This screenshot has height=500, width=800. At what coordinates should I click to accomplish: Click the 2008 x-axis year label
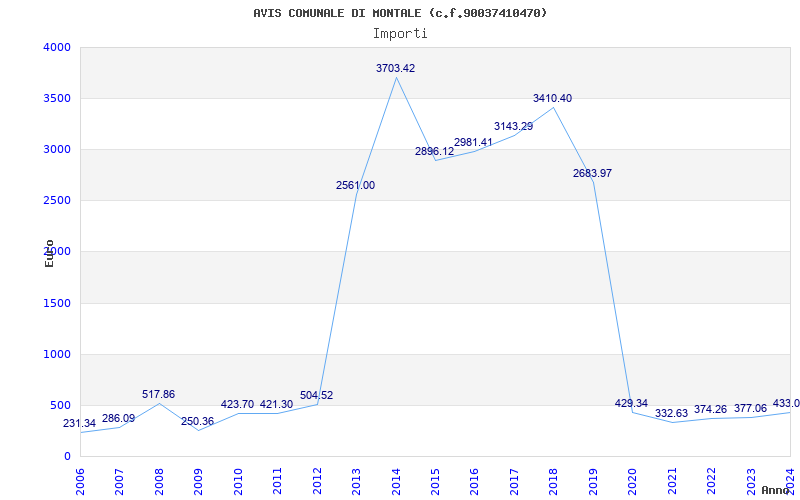point(159,481)
